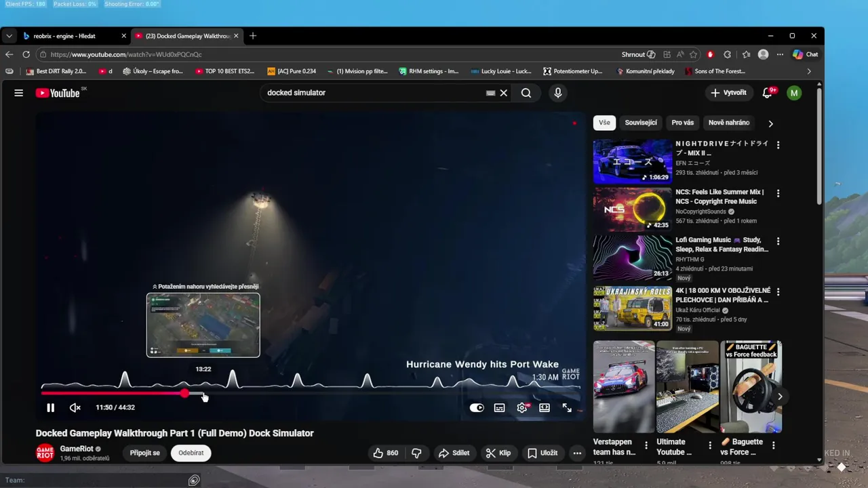Open a new browser tab

[253, 36]
